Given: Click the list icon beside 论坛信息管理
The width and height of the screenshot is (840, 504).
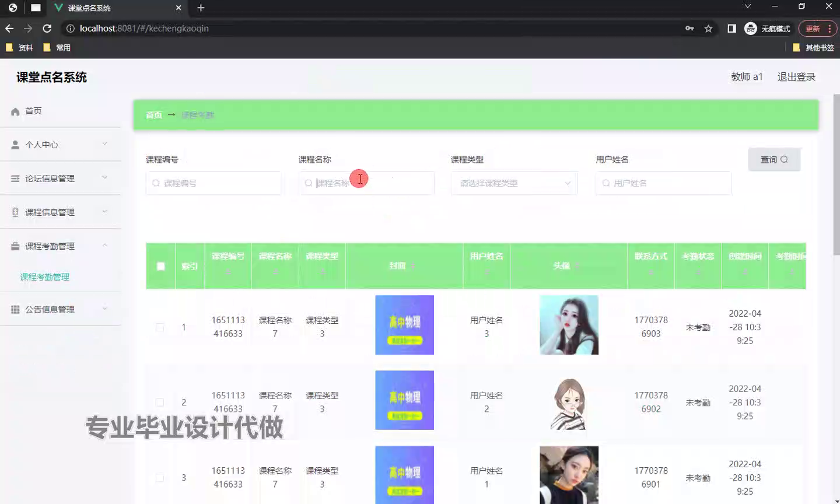Looking at the screenshot, I should [x=15, y=178].
